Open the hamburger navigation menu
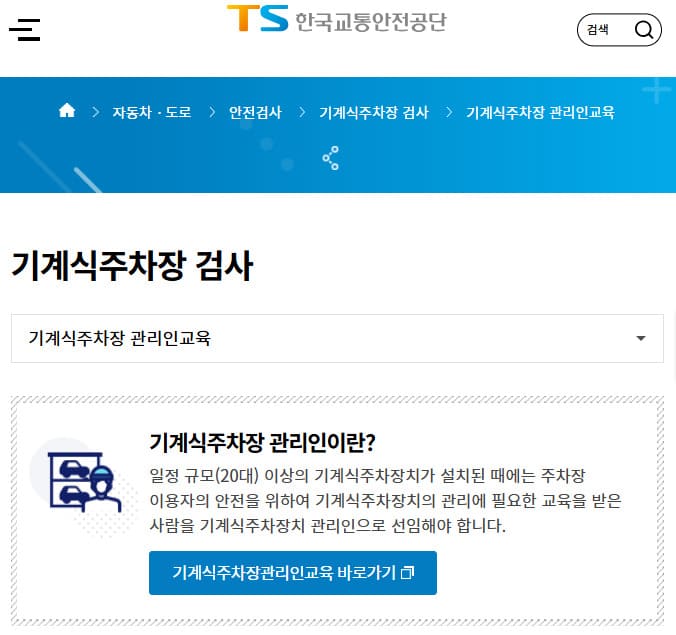This screenshot has width=676, height=635. coord(25,30)
